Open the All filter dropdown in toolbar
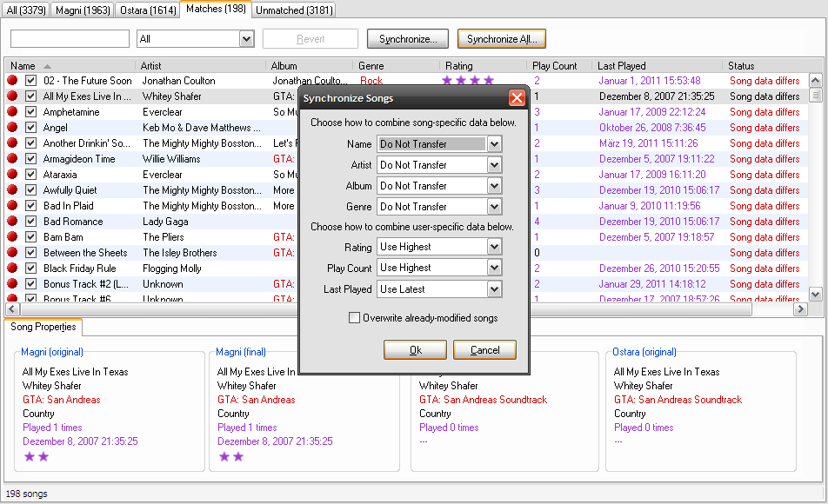The height and width of the screenshot is (504, 828). tap(246, 38)
